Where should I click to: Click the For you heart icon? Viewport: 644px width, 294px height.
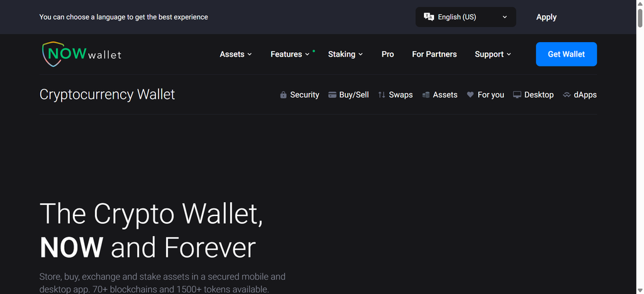(x=470, y=95)
